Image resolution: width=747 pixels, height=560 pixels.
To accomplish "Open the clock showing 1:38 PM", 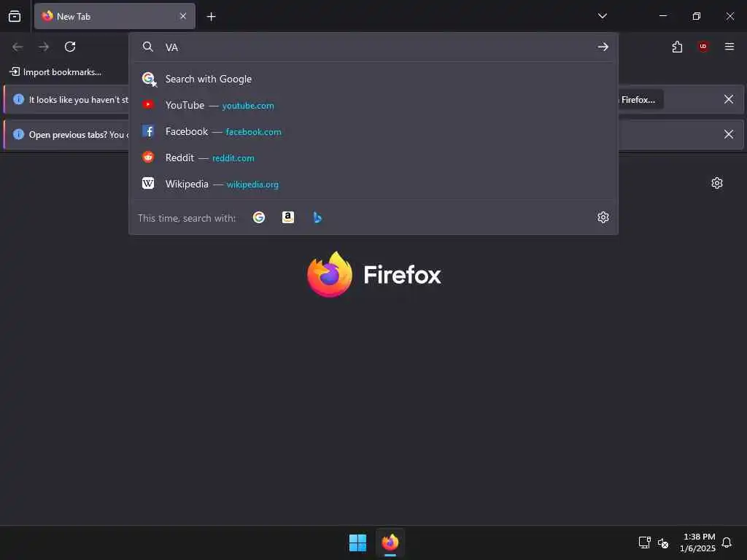I will (698, 542).
